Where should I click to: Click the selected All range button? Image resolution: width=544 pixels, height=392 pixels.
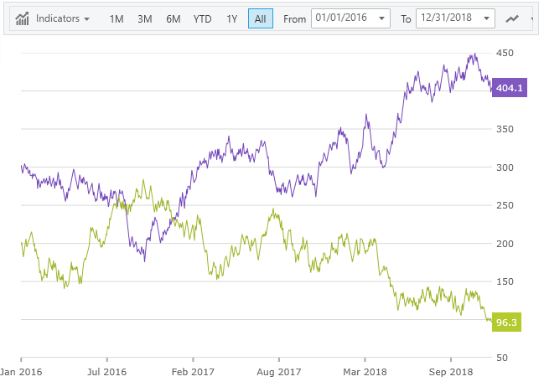tap(260, 18)
